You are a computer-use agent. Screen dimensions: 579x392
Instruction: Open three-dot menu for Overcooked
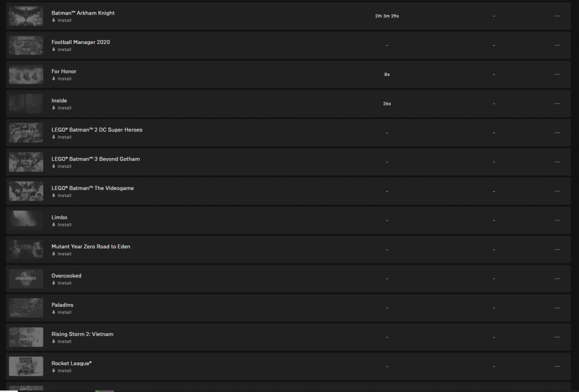[x=557, y=279]
